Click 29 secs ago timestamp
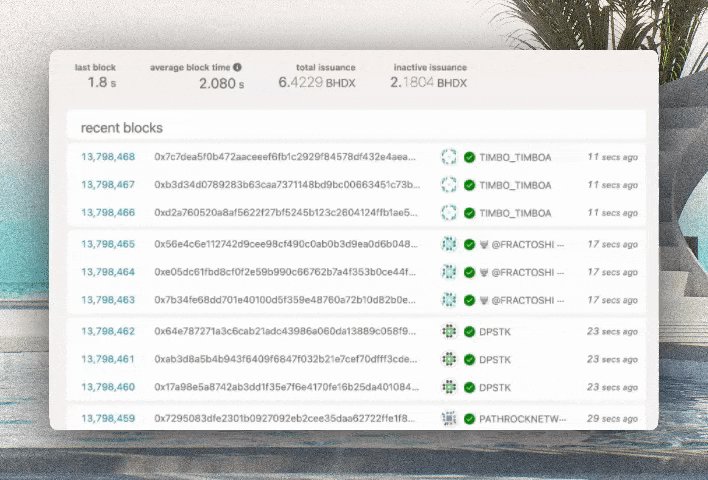This screenshot has width=708, height=480. [612, 419]
